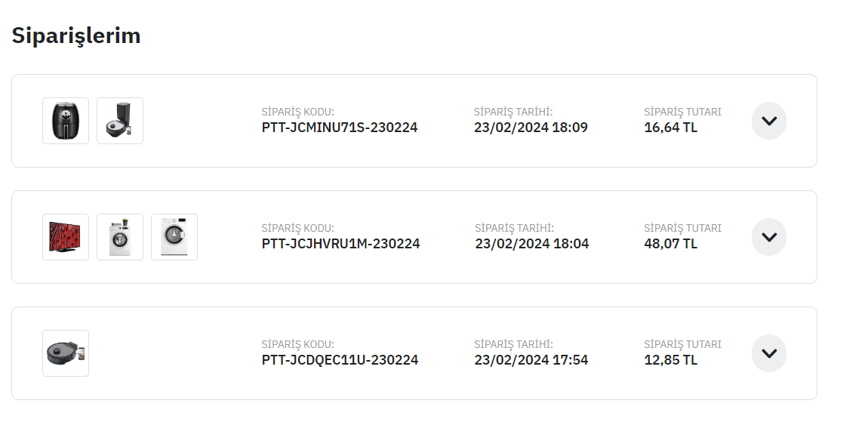The height and width of the screenshot is (425, 868).
Task: Open robot vacuum with dock station thumbnail
Action: (120, 121)
